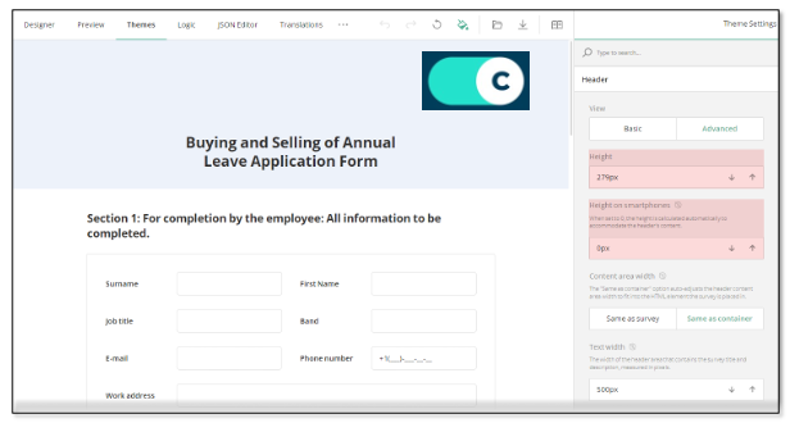
Task: Open the JSON Editor tab
Action: click(x=237, y=24)
